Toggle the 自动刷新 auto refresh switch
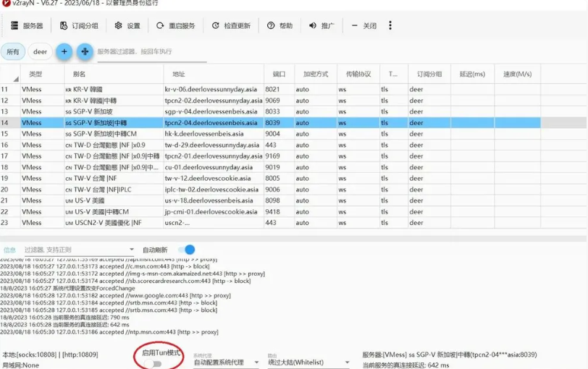This screenshot has width=588, height=369. point(187,250)
